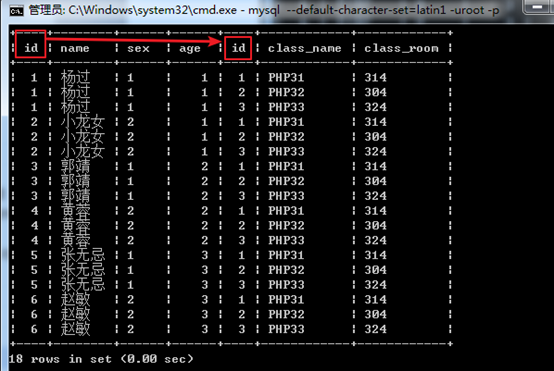Click the name 小龙女 in the PHP31 row
This screenshot has height=371, width=554.
pos(83,122)
